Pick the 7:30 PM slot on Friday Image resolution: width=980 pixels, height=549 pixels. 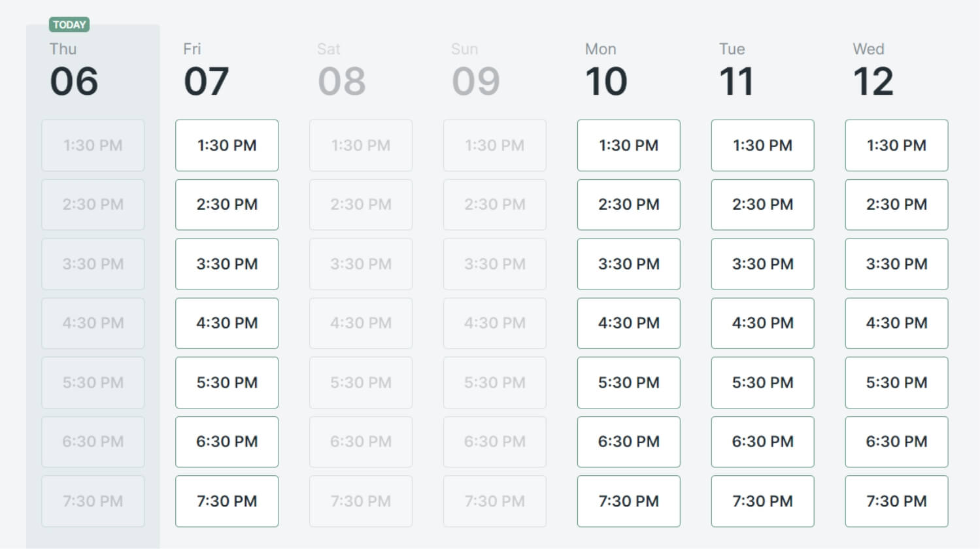pos(227,501)
